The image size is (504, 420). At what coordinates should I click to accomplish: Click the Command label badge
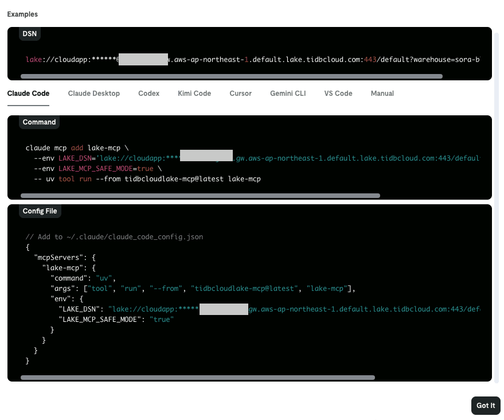39,122
